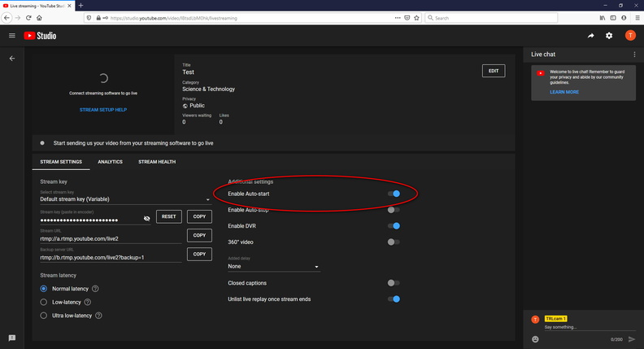Image resolution: width=644 pixels, height=349 pixels.
Task: Toggle the browser sidebar icon
Action: click(x=613, y=18)
